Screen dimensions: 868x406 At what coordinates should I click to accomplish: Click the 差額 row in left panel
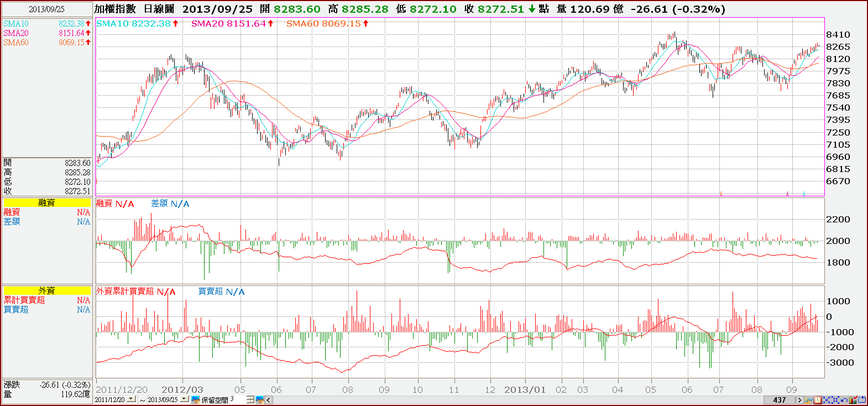[46, 222]
